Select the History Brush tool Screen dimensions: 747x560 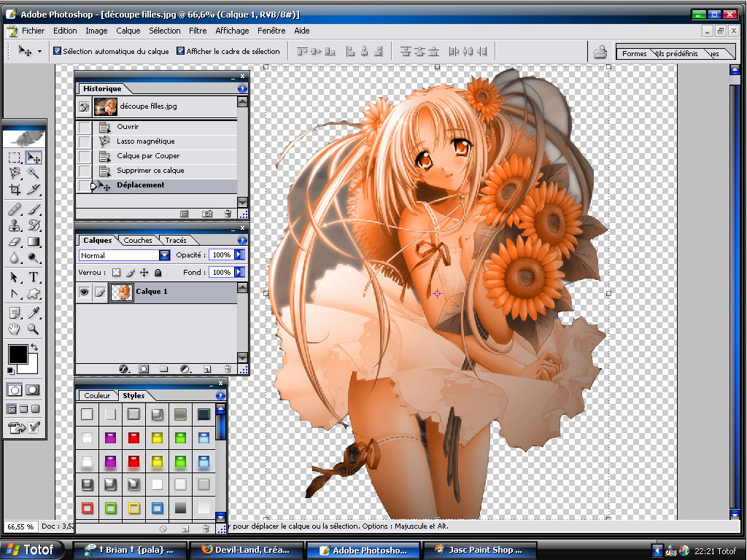(34, 225)
